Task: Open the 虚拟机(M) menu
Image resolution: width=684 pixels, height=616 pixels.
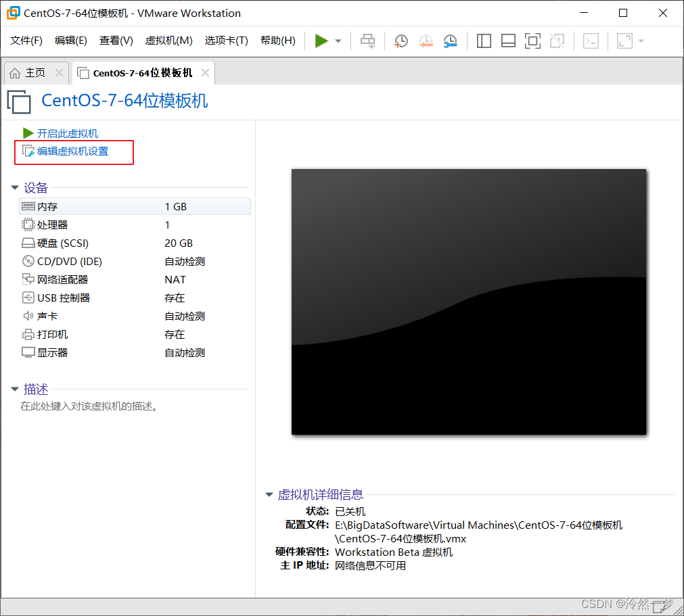Action: pyautogui.click(x=169, y=41)
